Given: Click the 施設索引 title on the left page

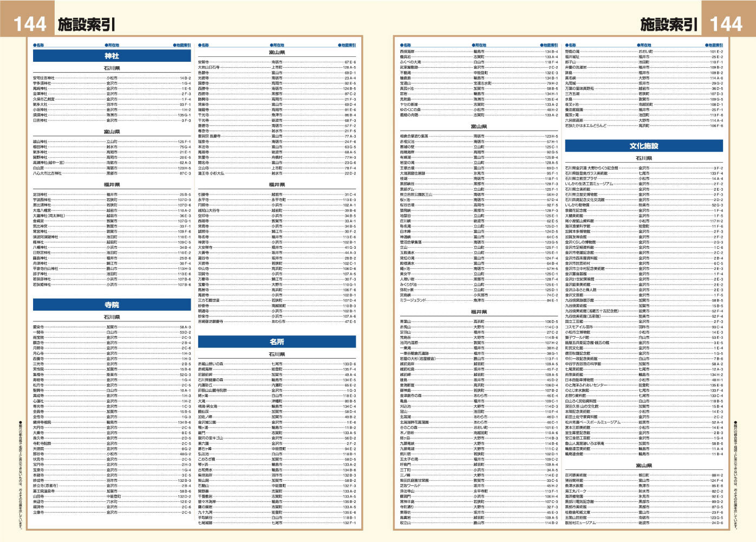Looking at the screenshot, I should coord(87,24).
